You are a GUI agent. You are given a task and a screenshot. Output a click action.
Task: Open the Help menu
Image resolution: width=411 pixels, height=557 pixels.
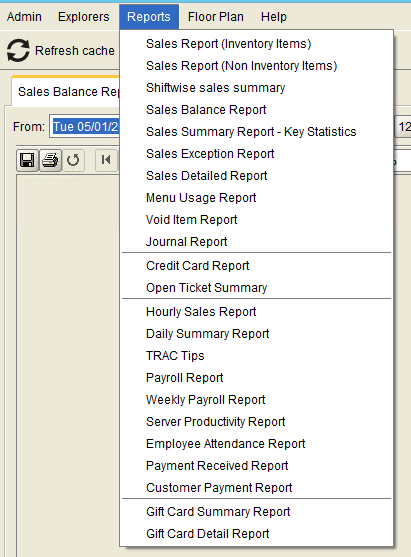point(274,17)
